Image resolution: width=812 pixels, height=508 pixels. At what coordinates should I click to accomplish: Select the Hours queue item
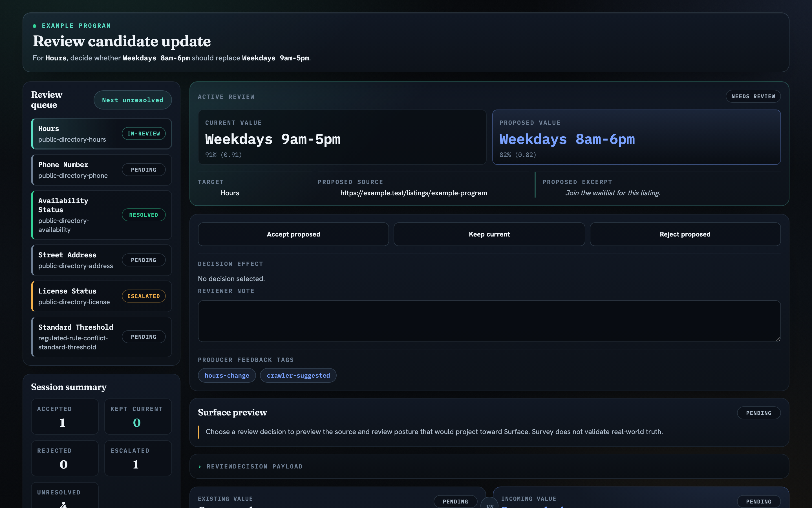pyautogui.click(x=101, y=134)
